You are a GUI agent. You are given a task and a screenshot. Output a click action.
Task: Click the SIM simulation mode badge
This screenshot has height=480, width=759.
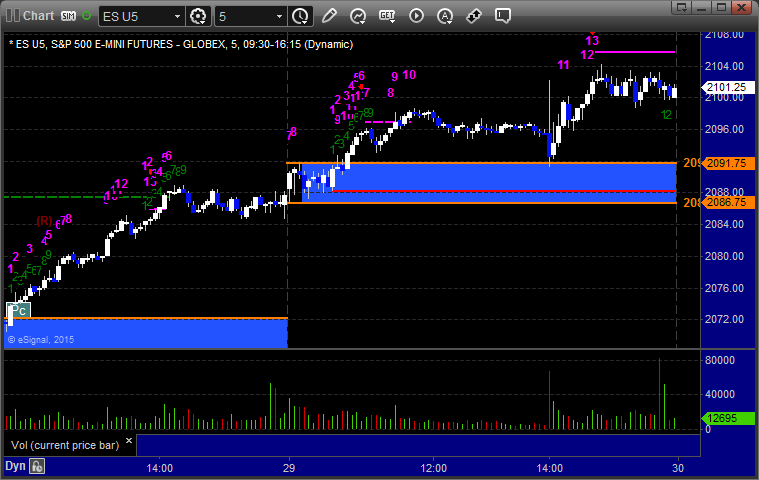[68, 16]
